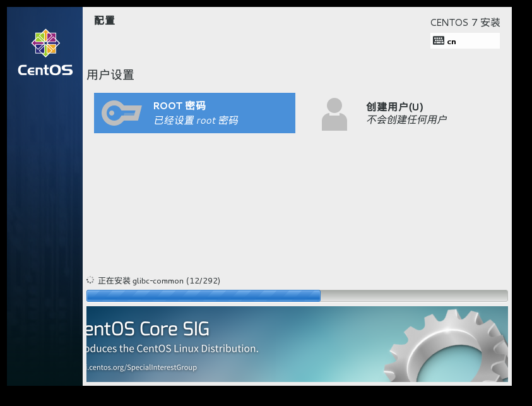Click the key icon for root password
The height and width of the screenshot is (406, 532).
click(x=121, y=113)
